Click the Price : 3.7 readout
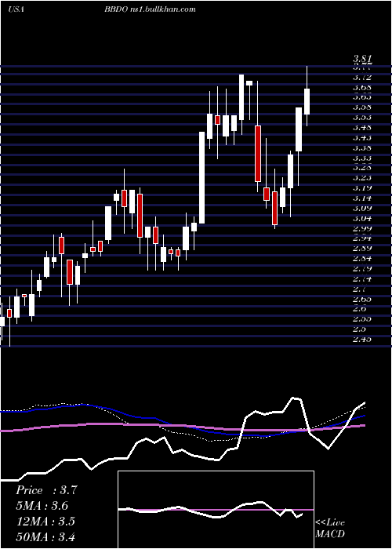 coord(46,490)
